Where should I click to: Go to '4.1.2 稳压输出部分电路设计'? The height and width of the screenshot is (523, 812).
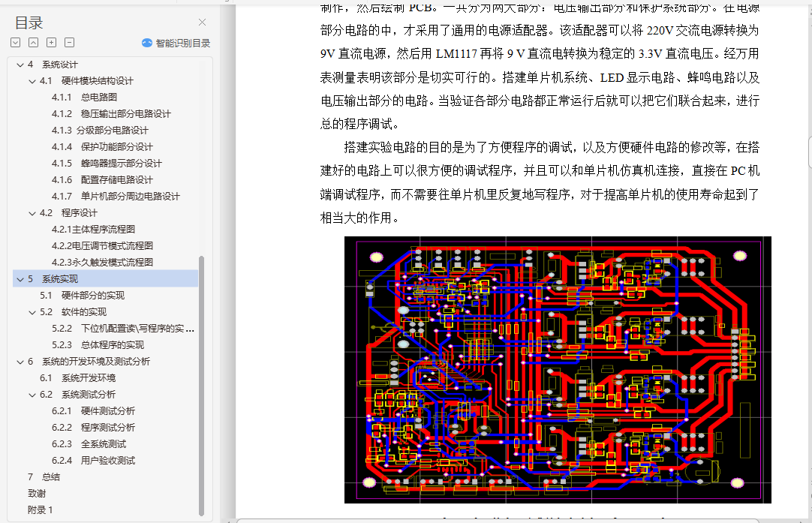111,114
